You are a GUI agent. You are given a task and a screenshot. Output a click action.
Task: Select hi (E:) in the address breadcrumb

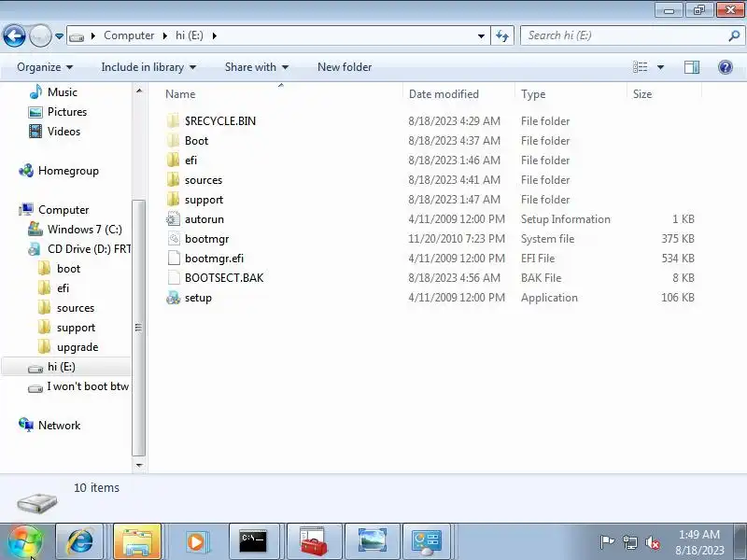pos(190,35)
